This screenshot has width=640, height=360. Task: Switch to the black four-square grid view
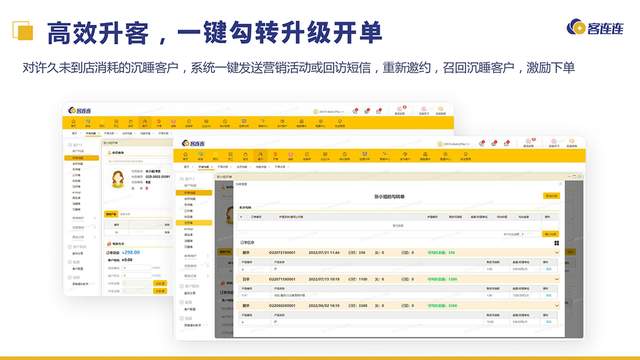(556, 243)
